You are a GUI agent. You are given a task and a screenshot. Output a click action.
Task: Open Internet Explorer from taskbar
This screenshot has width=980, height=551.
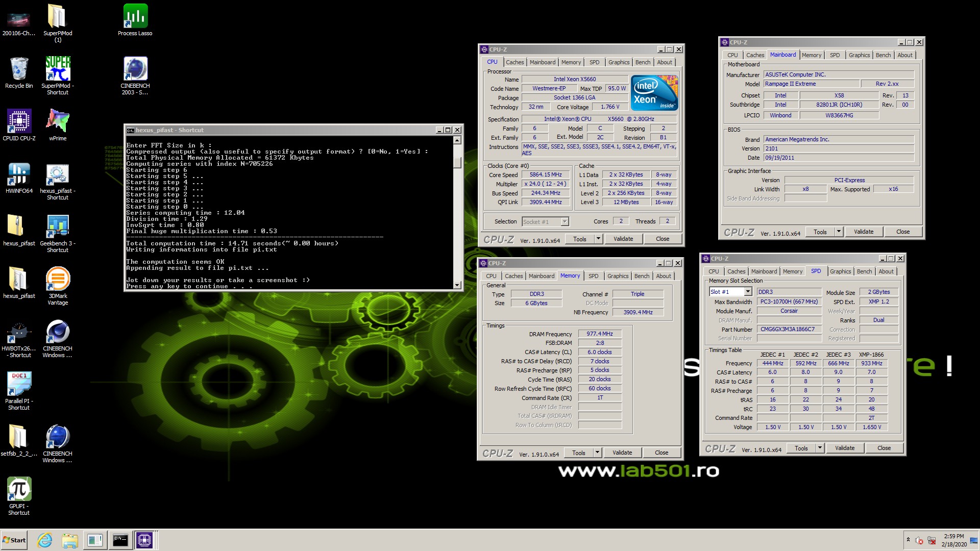click(x=45, y=540)
